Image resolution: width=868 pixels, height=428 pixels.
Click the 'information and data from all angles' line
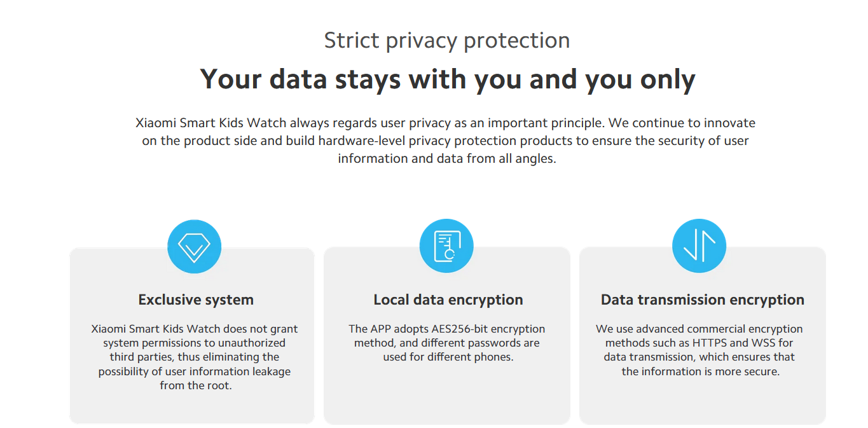coord(447,158)
